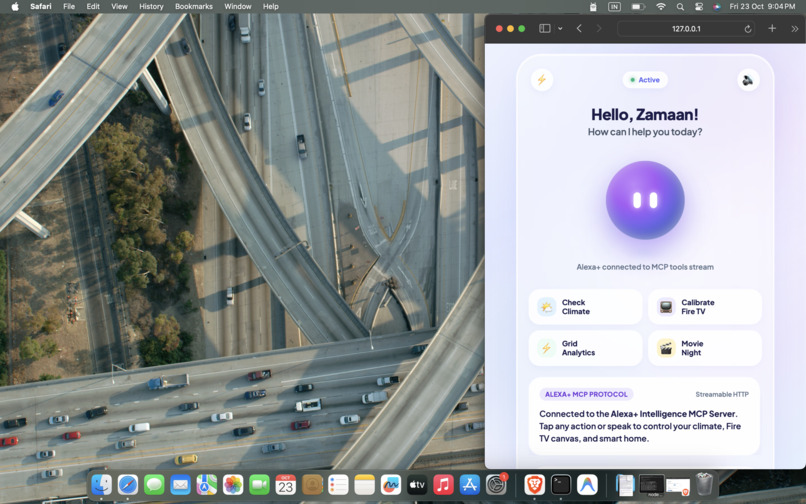806x504 pixels.
Task: Click the date and time in the menu bar
Action: click(x=762, y=7)
